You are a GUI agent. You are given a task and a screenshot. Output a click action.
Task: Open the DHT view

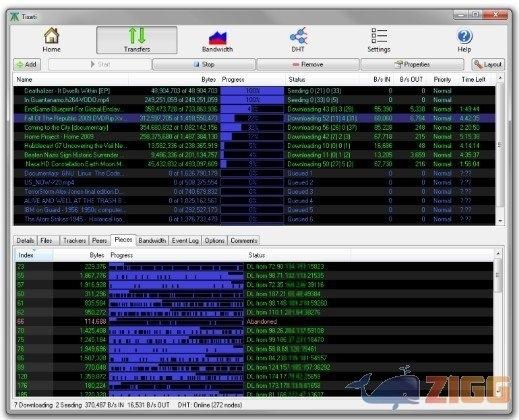298,40
